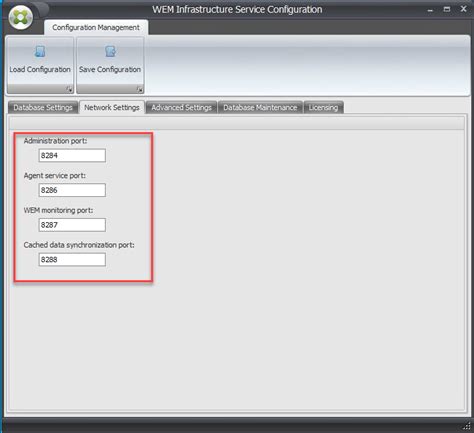The height and width of the screenshot is (433, 474).
Task: Switch to the Database Settings tab
Action: (43, 108)
